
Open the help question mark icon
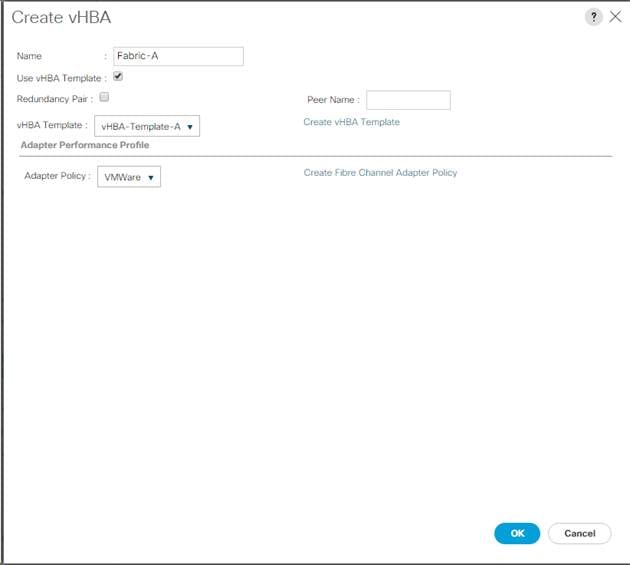(593, 17)
